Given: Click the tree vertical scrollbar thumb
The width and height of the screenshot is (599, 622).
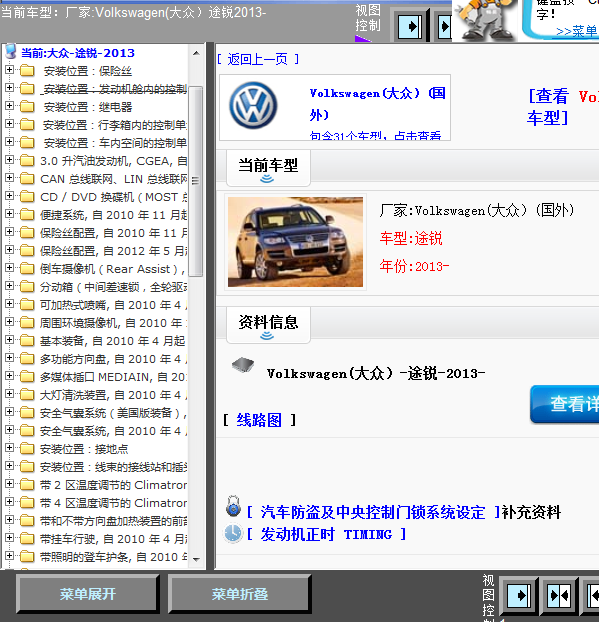Looking at the screenshot, I should click(196, 181).
